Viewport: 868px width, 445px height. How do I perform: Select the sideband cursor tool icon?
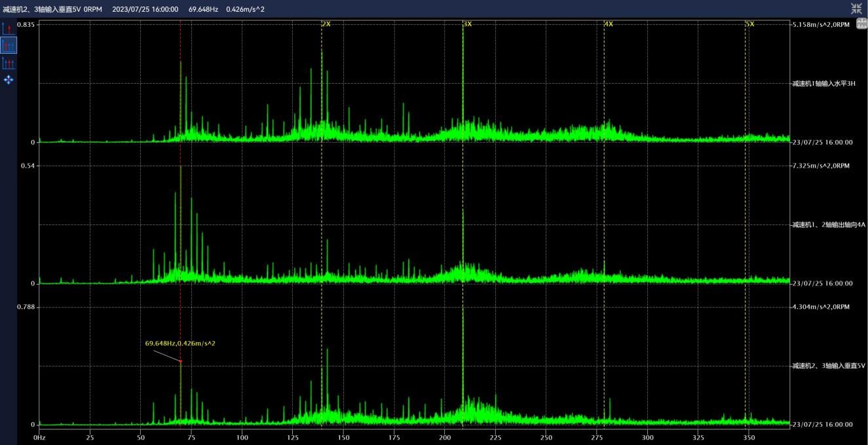point(9,63)
